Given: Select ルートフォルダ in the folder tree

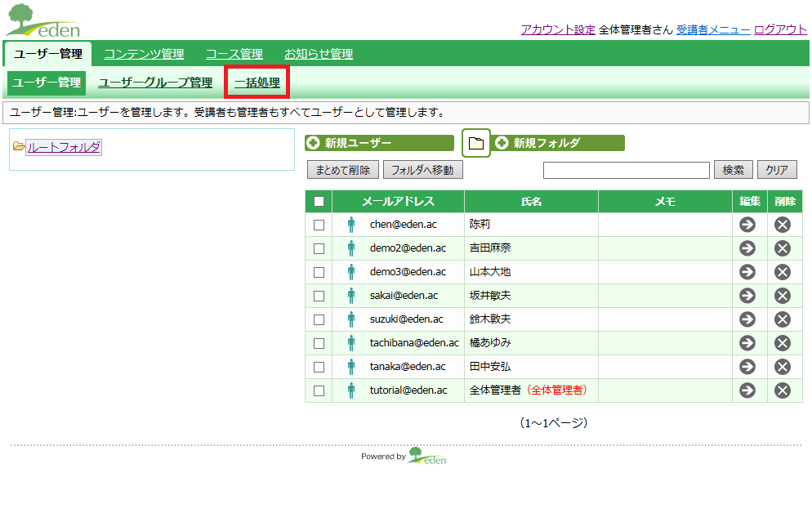Looking at the screenshot, I should tap(64, 148).
